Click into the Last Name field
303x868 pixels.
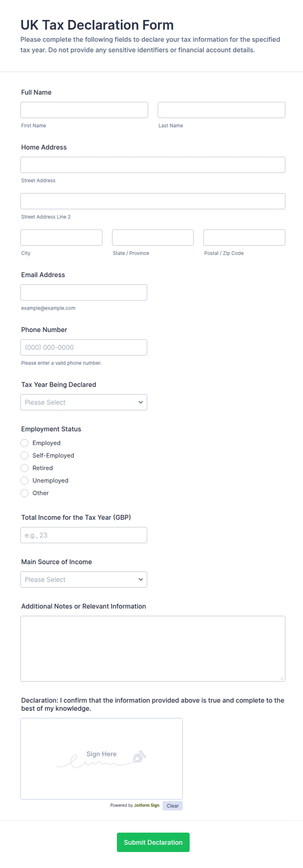coord(222,110)
